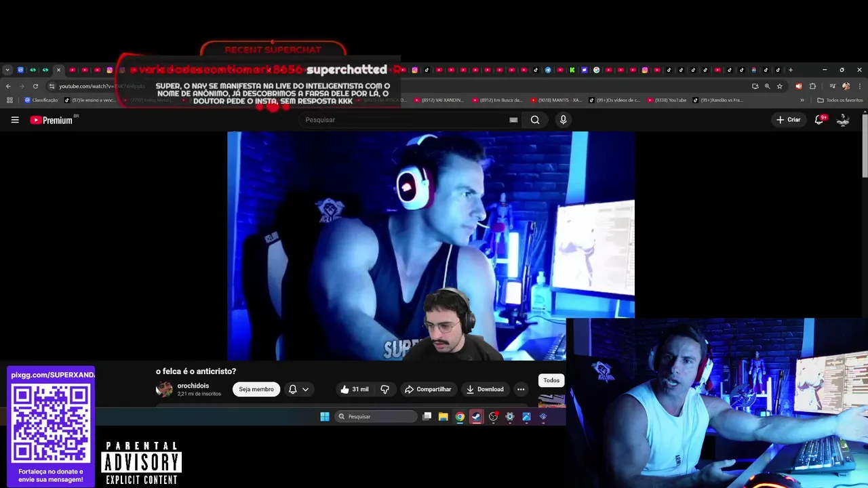Image resolution: width=868 pixels, height=488 pixels.
Task: Open the Criar create menu
Action: click(789, 120)
